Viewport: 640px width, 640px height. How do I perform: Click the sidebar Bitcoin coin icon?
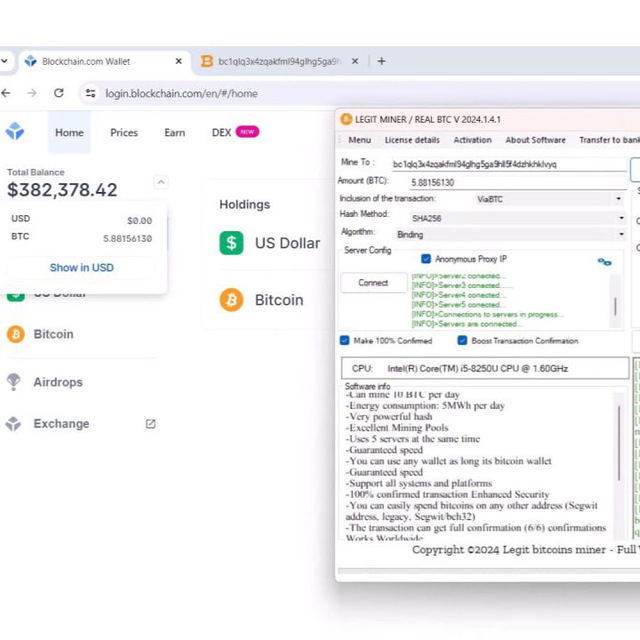click(x=16, y=334)
